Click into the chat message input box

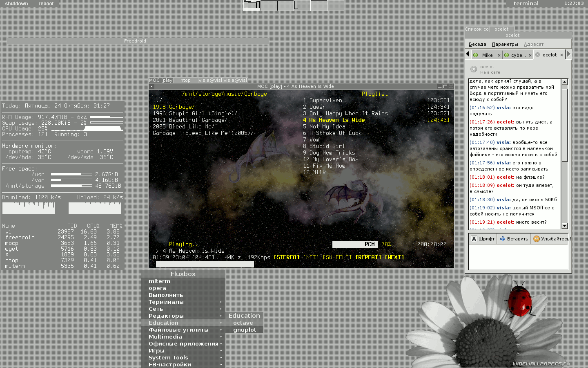coord(518,257)
